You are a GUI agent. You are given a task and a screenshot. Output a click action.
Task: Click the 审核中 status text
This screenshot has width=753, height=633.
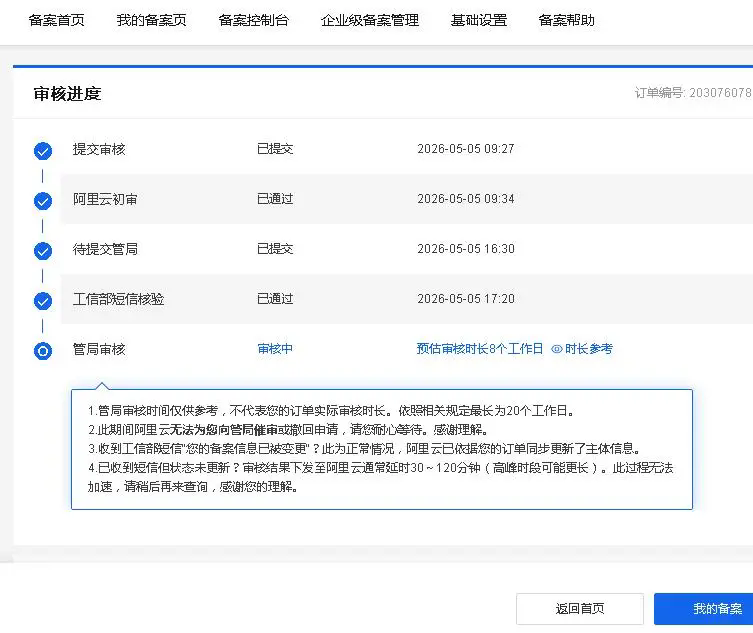click(275, 349)
